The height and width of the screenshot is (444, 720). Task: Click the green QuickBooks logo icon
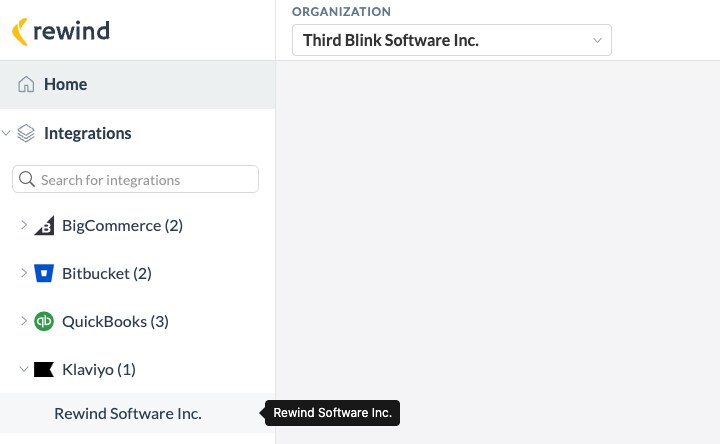[x=44, y=321]
